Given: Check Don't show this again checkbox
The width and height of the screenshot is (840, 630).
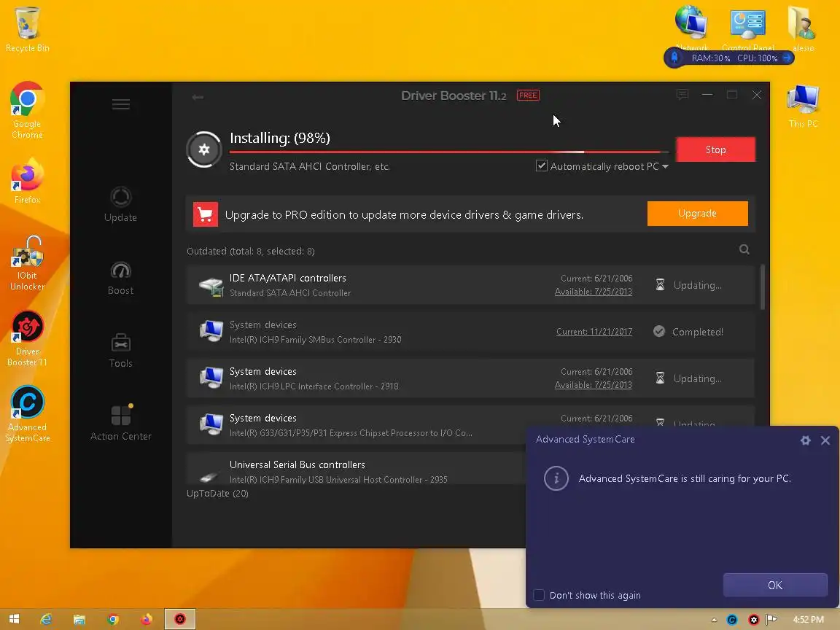Looking at the screenshot, I should 539,595.
